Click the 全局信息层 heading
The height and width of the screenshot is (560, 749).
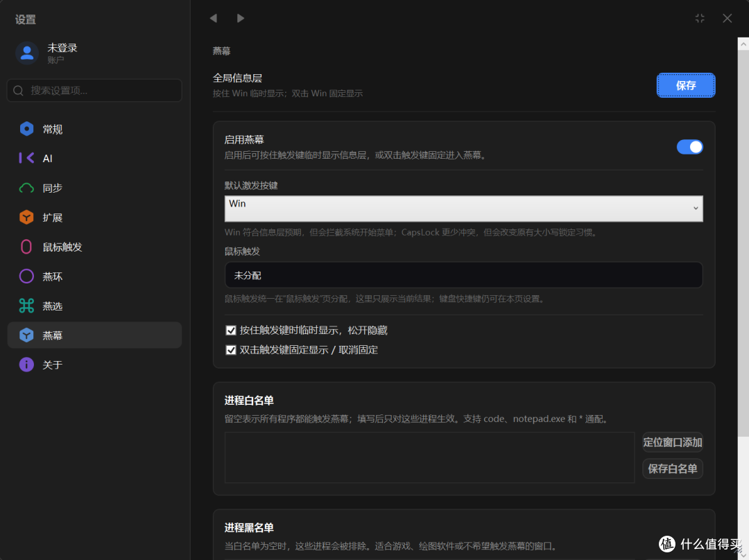coord(237,78)
